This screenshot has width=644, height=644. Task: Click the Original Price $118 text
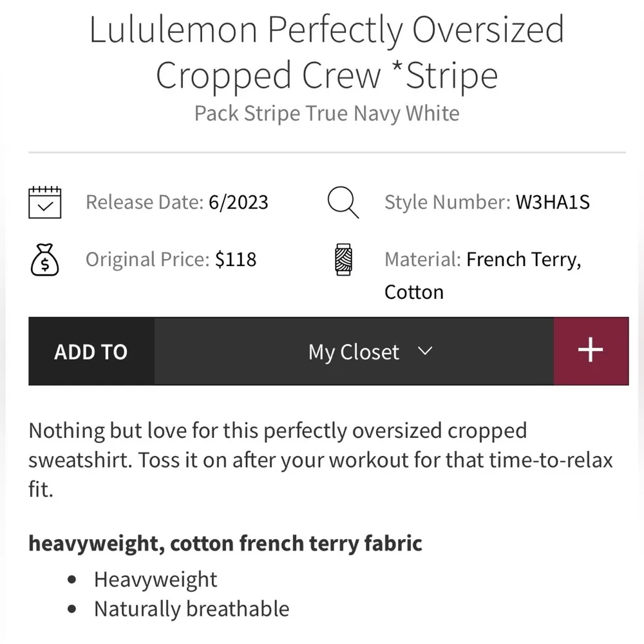point(170,259)
